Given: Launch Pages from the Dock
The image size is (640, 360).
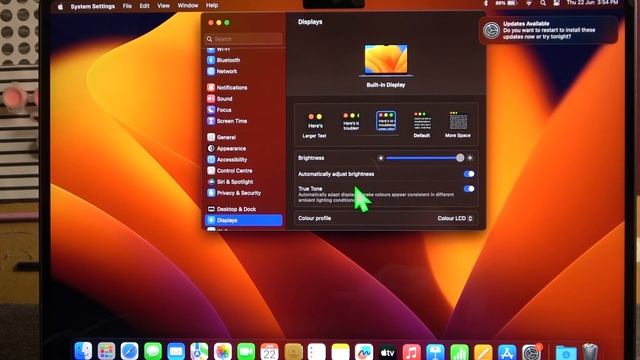Looking at the screenshot, I should coord(483,351).
